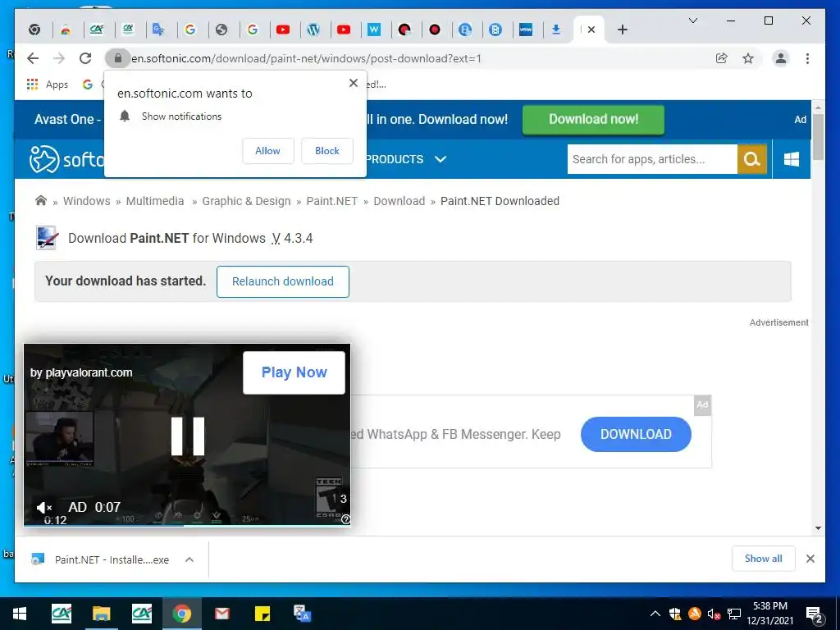Close the downloads bar
The width and height of the screenshot is (840, 630).
pyautogui.click(x=810, y=559)
